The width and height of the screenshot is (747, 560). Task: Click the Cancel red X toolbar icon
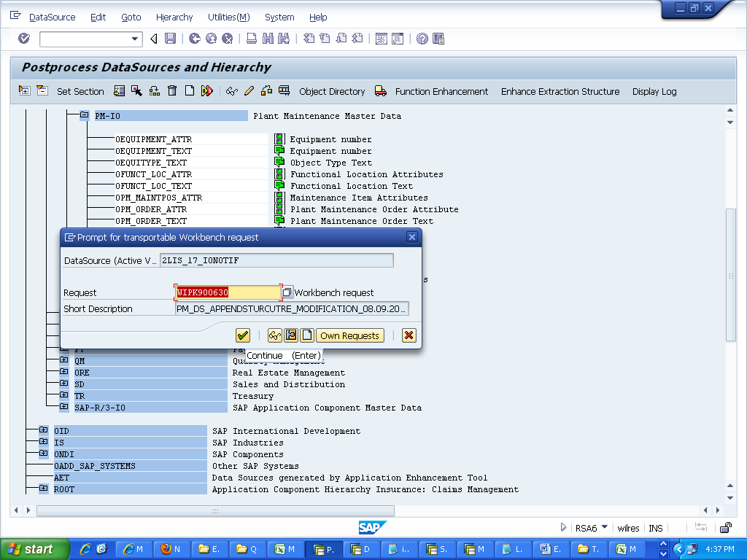click(x=228, y=39)
